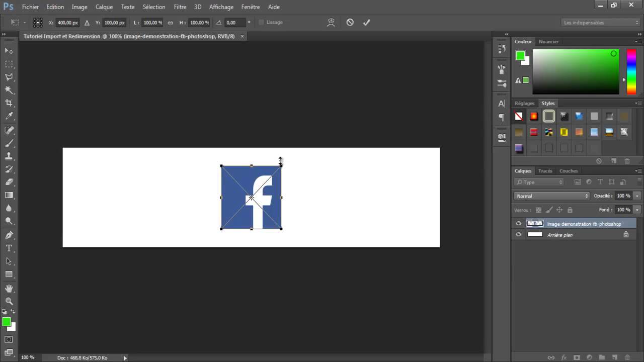644x362 pixels.
Task: Select the Gradient tool
Action: pos(9,195)
